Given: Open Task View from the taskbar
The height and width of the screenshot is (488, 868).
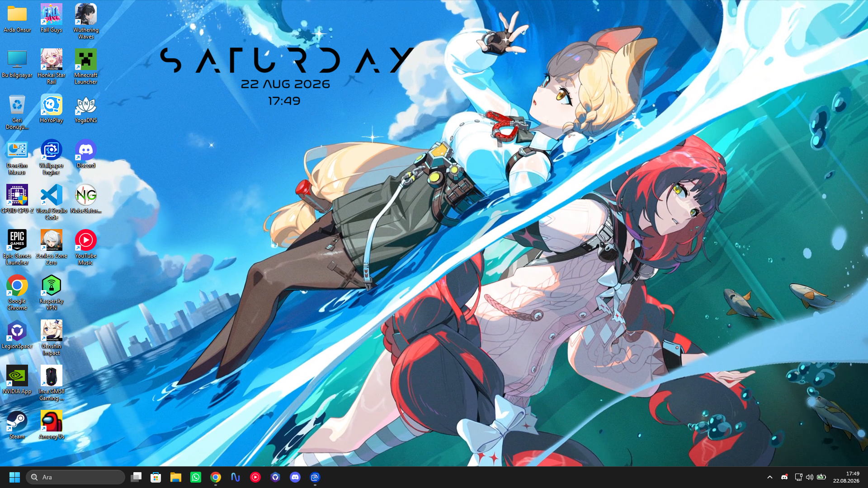Looking at the screenshot, I should point(136,477).
